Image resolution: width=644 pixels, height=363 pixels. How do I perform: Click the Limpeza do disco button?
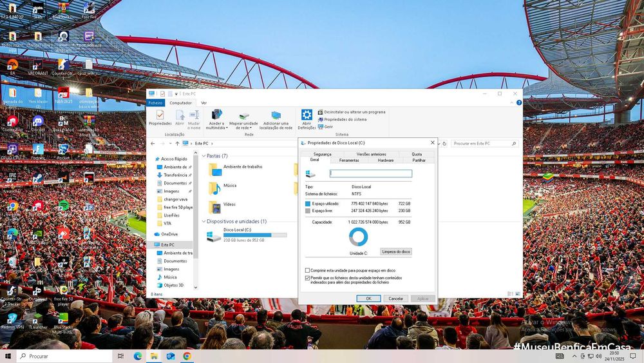pos(396,251)
